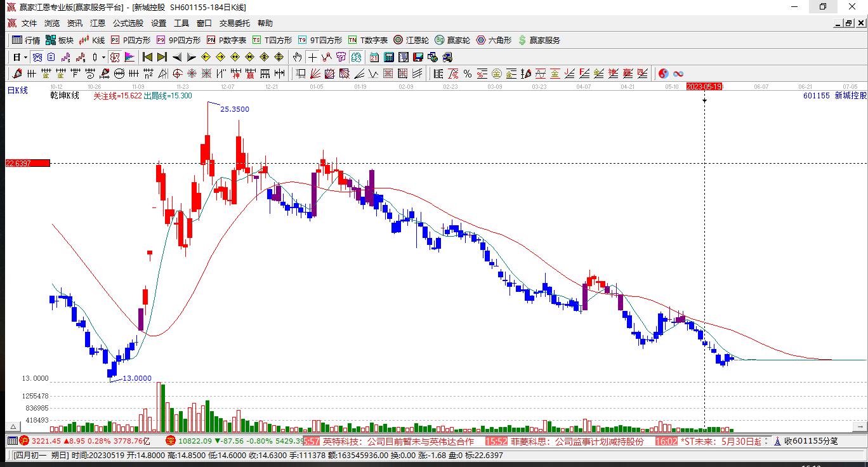This screenshot has height=467, width=868.
Task: Click the 601155 新城控股 stock label
Action: tap(834, 95)
